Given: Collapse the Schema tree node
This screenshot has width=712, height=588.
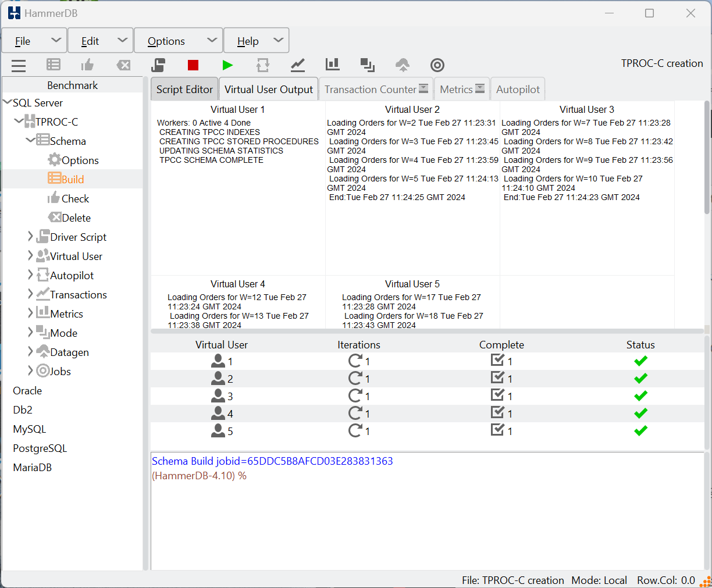Looking at the screenshot, I should 30,140.
